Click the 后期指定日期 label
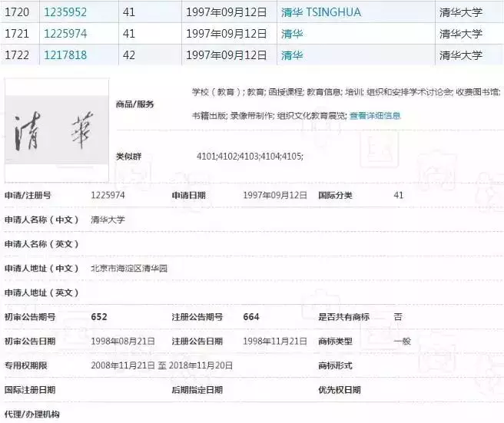The height and width of the screenshot is (423, 504). point(197,390)
